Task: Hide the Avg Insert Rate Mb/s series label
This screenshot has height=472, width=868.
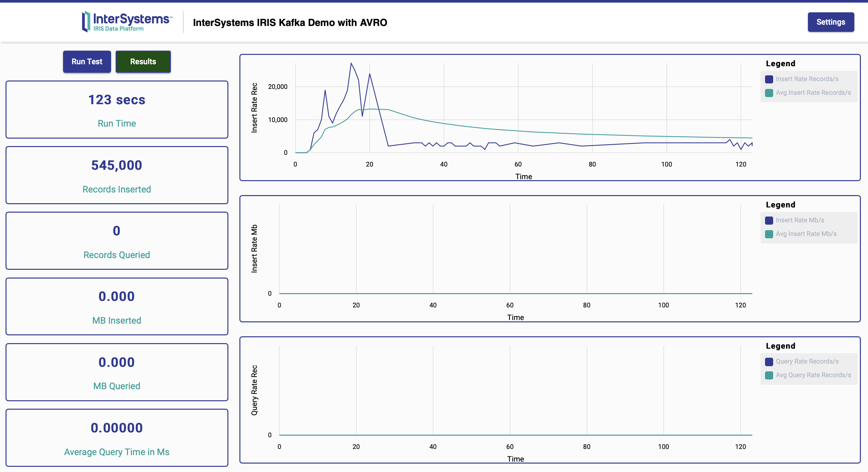Action: pos(806,234)
